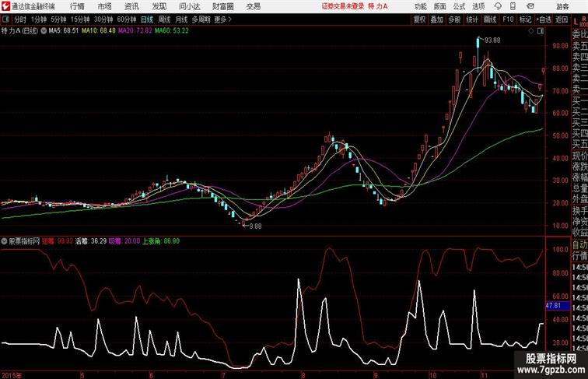The image size is (588, 379).
Task: Switch to the 月线 monthly tab
Action: [x=181, y=19]
